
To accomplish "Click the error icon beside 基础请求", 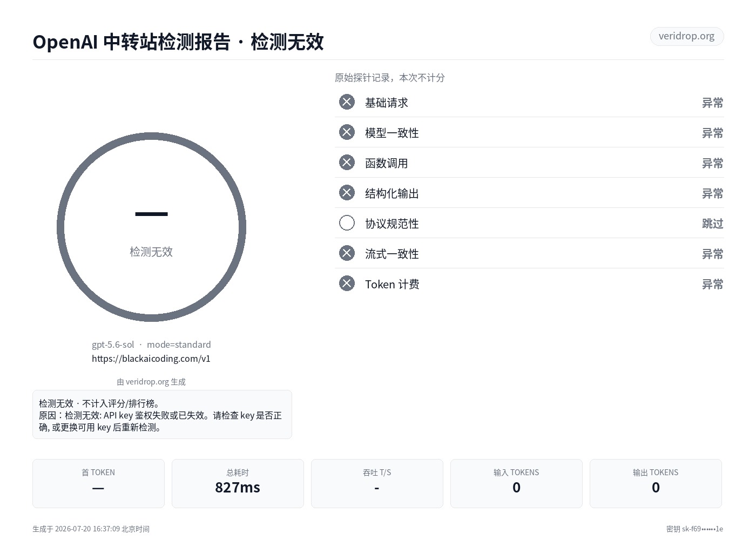I will pyautogui.click(x=347, y=102).
